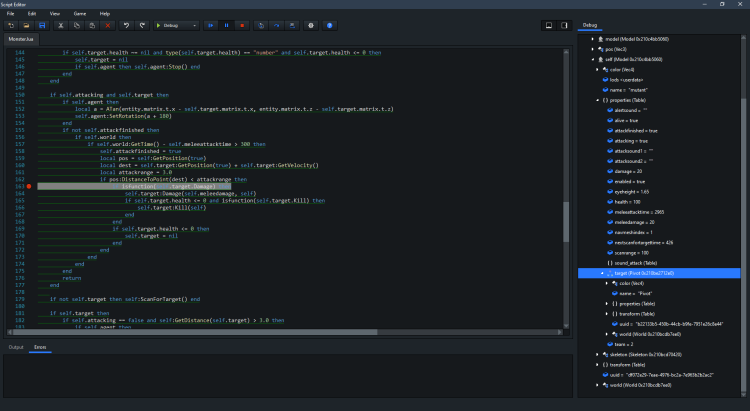The width and height of the screenshot is (750, 411).
Task: Expand the skeleton tree node
Action: (598, 354)
